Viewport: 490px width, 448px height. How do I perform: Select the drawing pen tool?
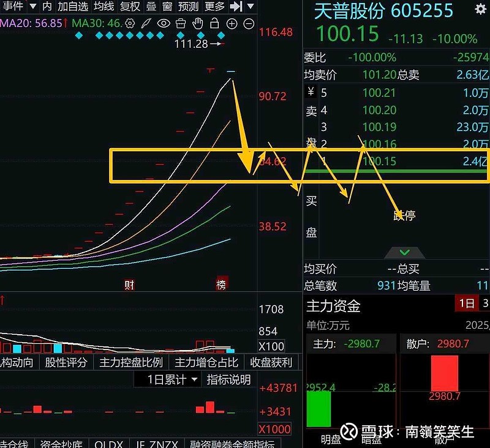coord(145,24)
